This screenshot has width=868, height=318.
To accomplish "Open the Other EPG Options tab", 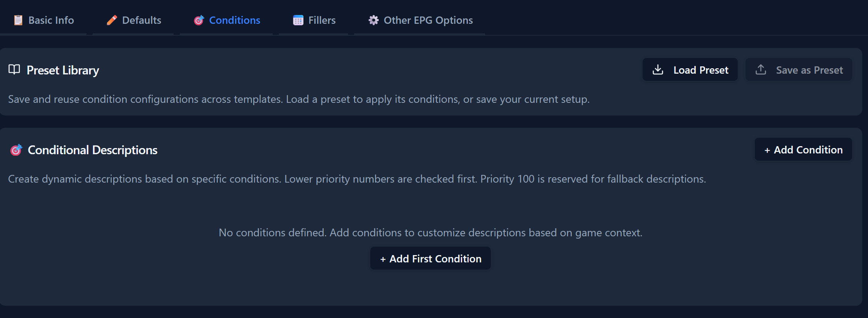I will click(x=428, y=20).
